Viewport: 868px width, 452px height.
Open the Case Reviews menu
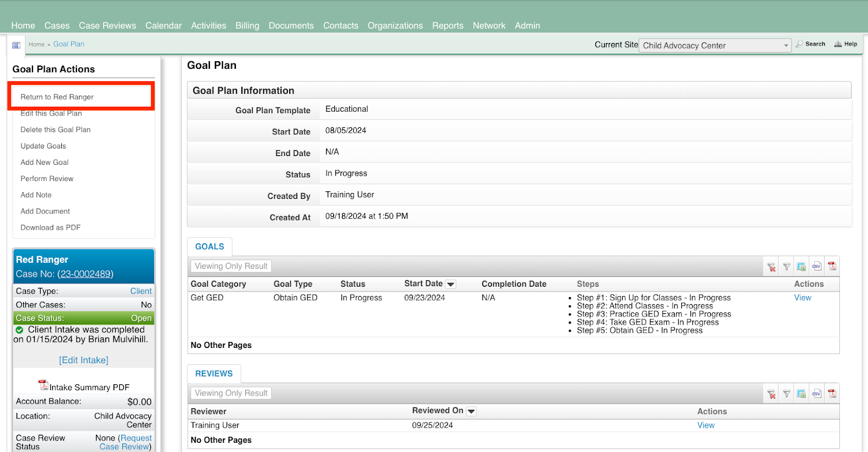(x=107, y=25)
